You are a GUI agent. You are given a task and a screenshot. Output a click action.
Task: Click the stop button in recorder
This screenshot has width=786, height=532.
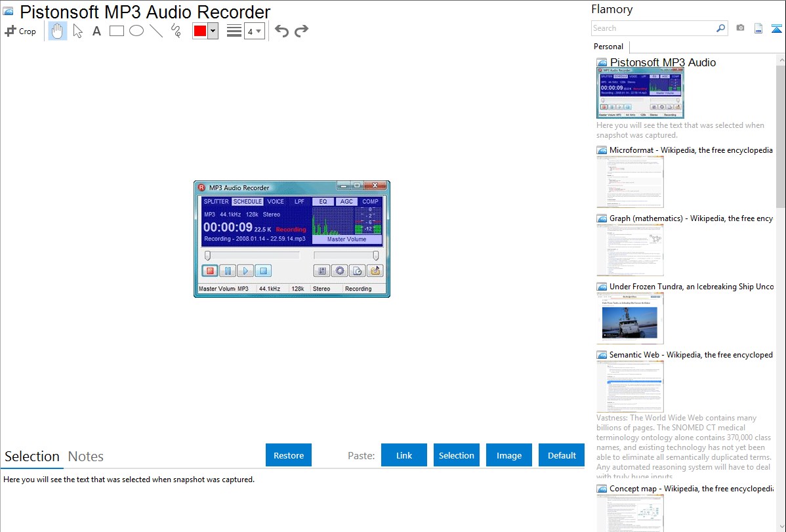click(263, 271)
